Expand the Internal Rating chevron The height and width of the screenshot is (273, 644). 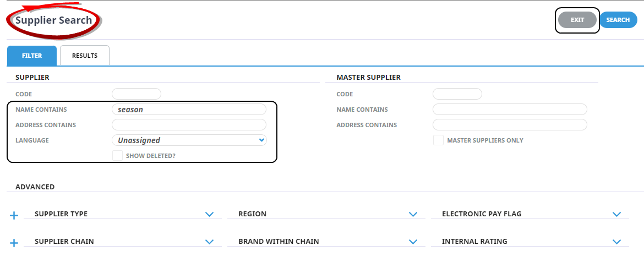pyautogui.click(x=616, y=242)
